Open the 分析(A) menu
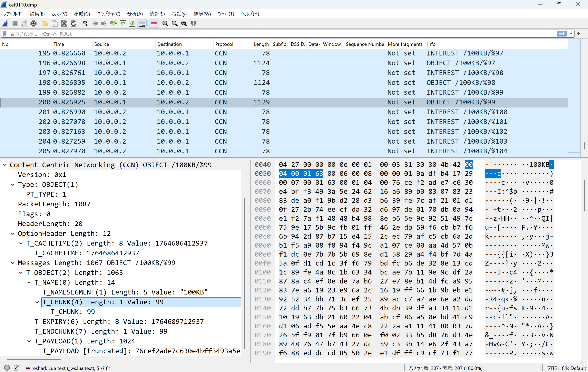The image size is (588, 372). click(135, 14)
